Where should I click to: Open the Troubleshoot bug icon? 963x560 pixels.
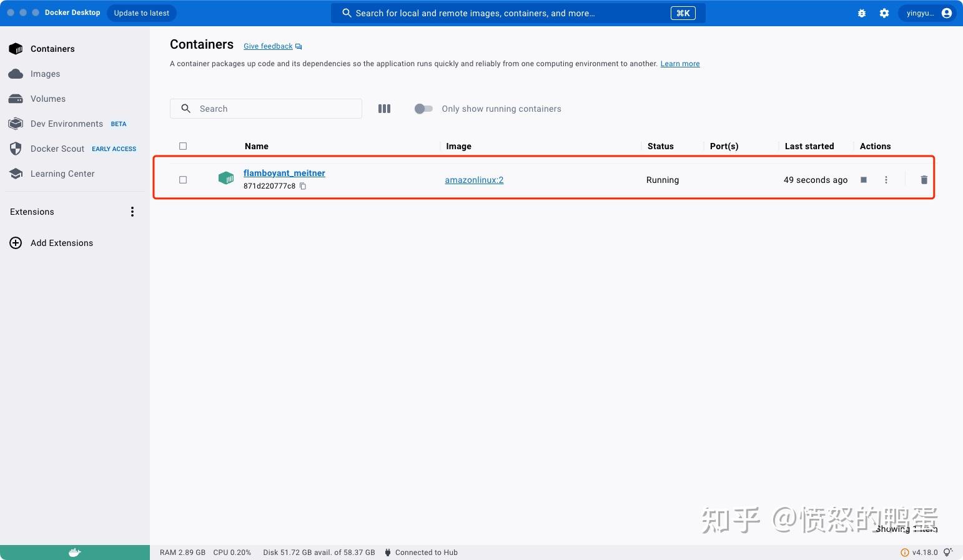click(x=861, y=12)
